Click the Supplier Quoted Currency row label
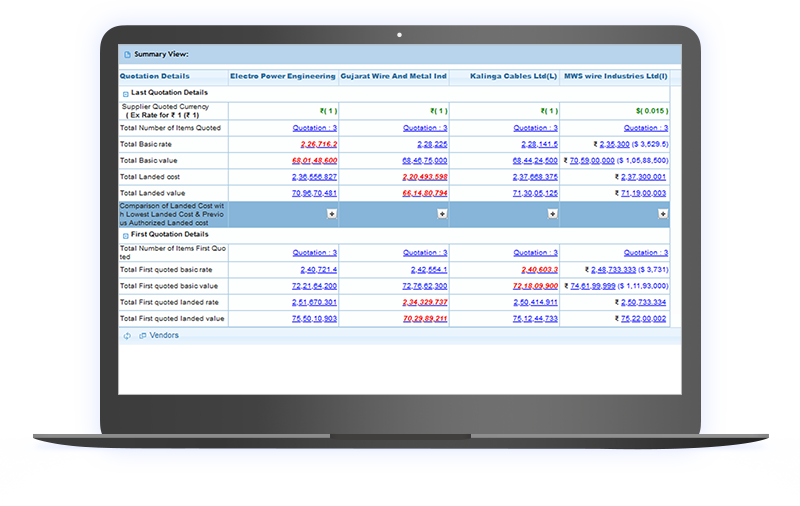This screenshot has width=800, height=506. 164,111
